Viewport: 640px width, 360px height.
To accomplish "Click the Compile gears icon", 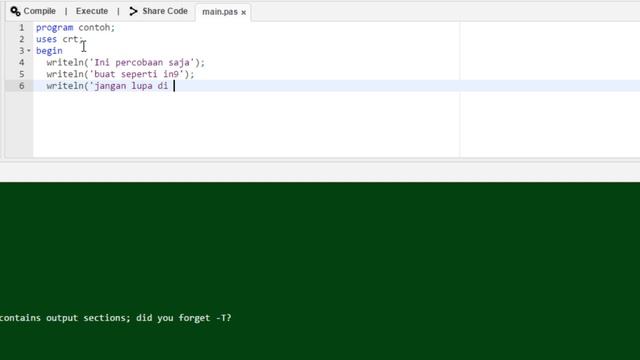I will pos(16,11).
